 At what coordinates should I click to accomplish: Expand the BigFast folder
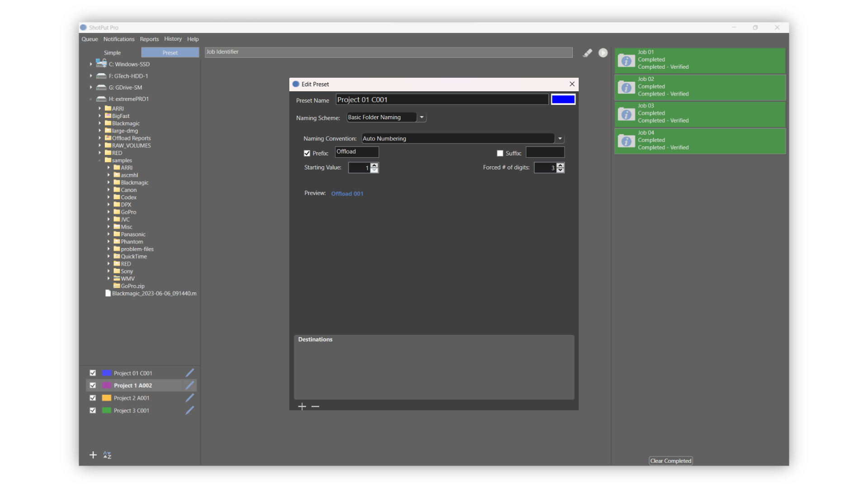[99, 116]
